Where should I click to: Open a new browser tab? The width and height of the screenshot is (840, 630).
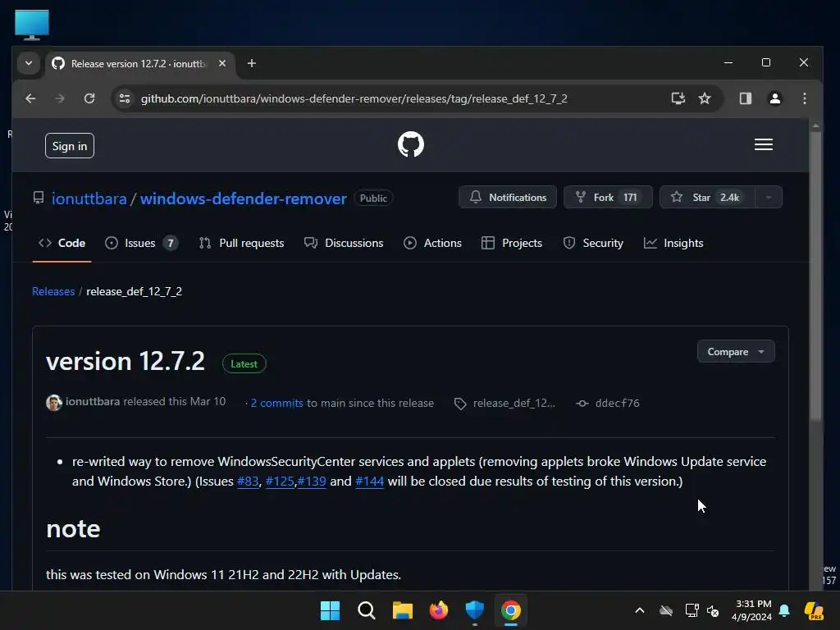click(x=251, y=63)
